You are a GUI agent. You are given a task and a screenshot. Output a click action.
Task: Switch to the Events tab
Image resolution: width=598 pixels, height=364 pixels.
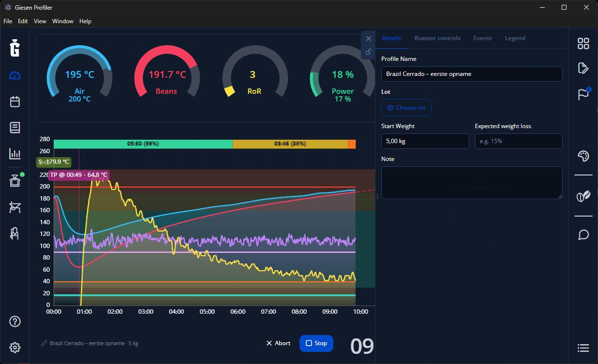pyautogui.click(x=482, y=38)
